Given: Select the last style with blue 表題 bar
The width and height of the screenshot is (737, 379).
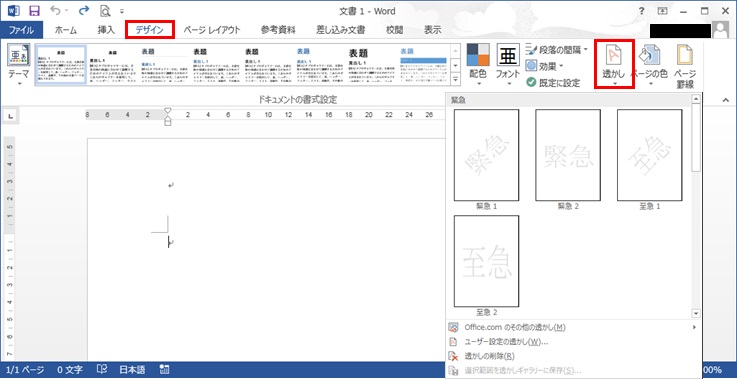Looking at the screenshot, I should [x=423, y=64].
